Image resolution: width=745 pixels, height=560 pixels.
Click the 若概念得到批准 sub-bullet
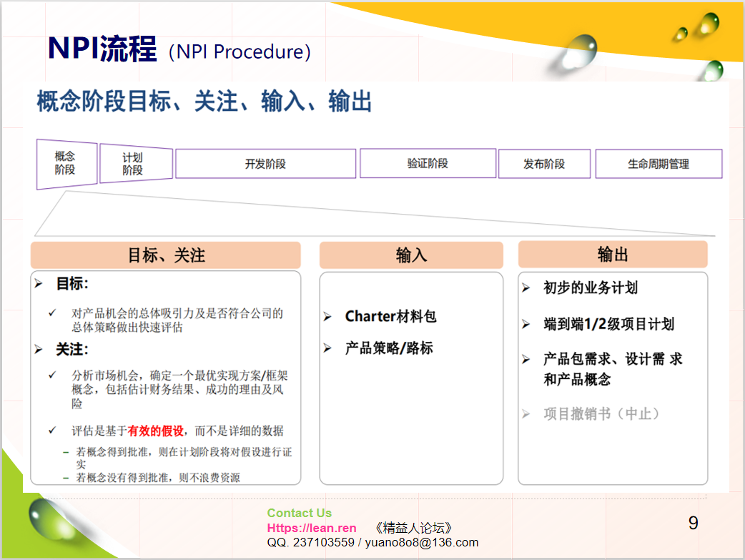(x=184, y=457)
